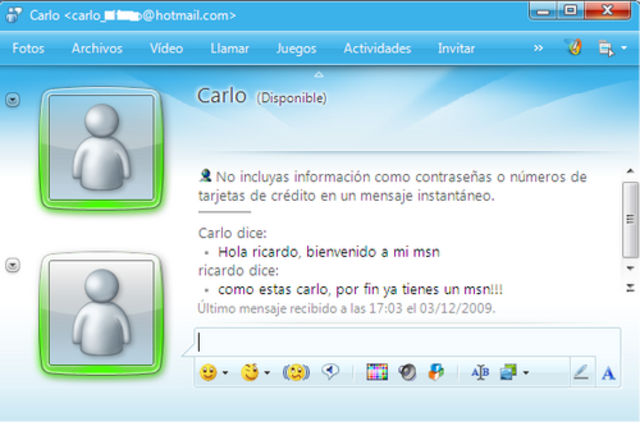Image resolution: width=640 pixels, height=422 pixels.
Task: Click Llamar to call Carlo
Action: point(230,49)
